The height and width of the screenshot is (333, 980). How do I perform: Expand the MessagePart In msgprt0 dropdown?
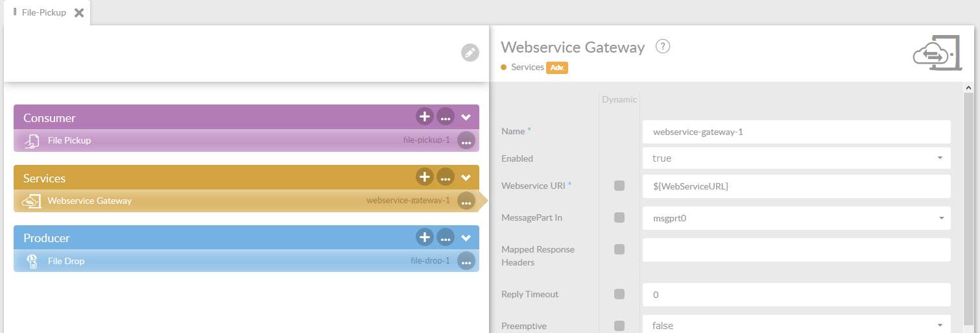796,218
